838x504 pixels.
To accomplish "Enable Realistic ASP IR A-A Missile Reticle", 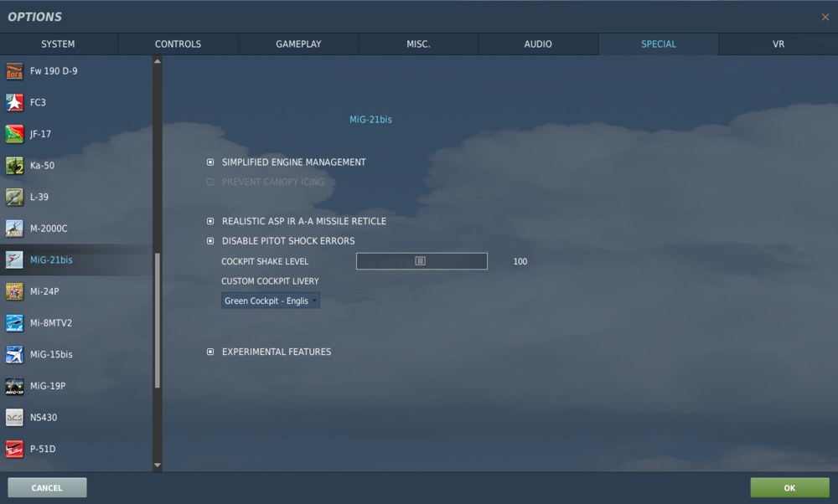I will (209, 221).
